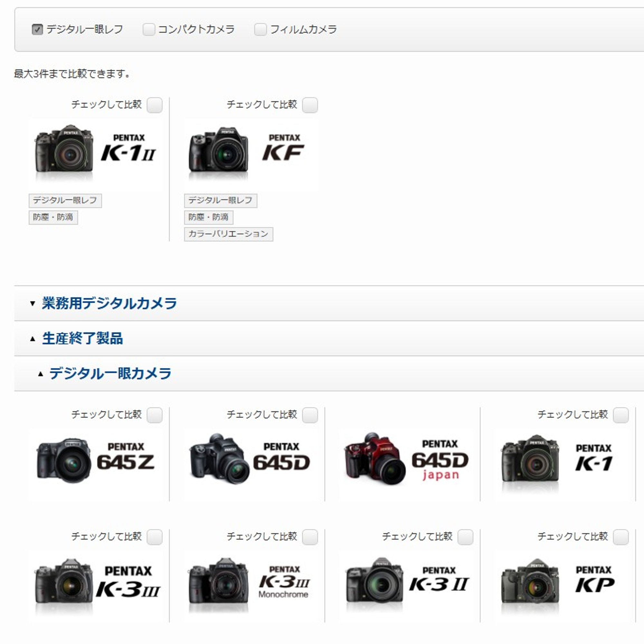Click the 業務用デジタルカメラ heading text
This screenshot has height=644, width=644.
(x=109, y=303)
